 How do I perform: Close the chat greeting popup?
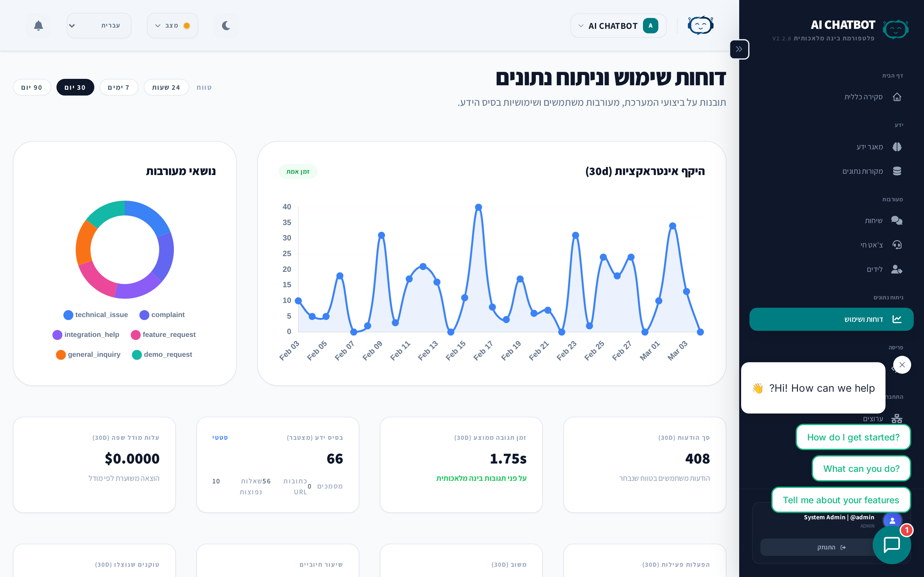tap(902, 365)
